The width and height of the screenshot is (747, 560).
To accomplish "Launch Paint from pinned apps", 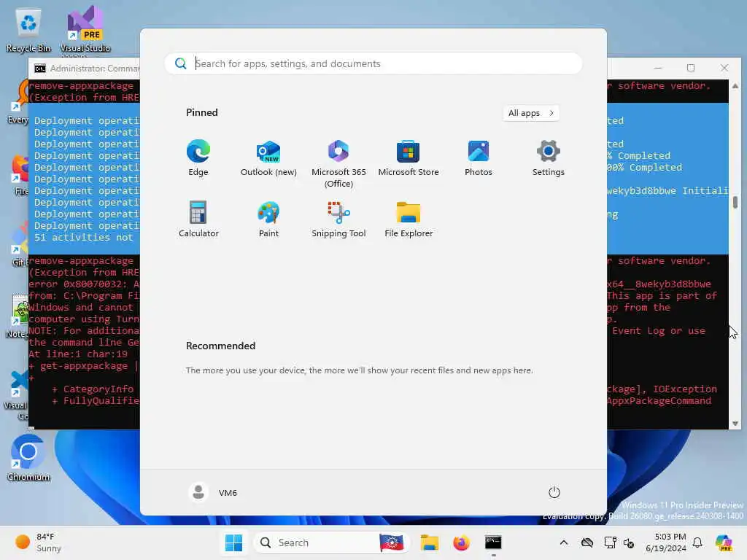I will (x=268, y=219).
